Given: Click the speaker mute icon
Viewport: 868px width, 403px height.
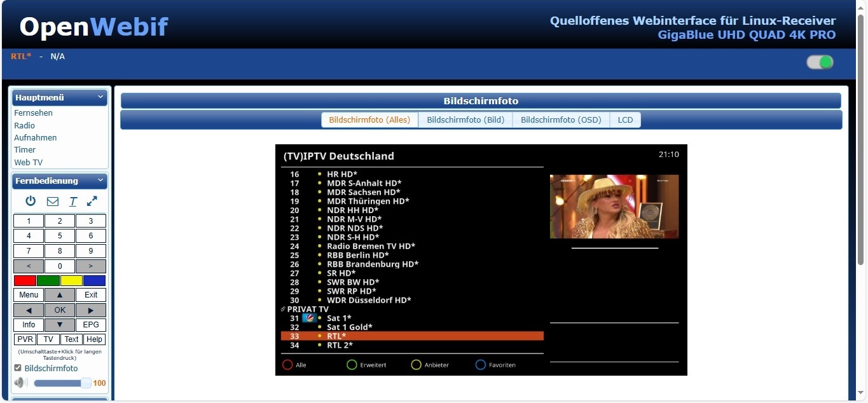Looking at the screenshot, I should (21, 383).
